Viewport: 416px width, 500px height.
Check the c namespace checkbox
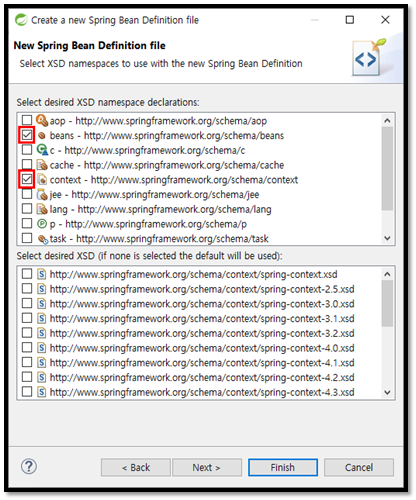[x=27, y=150]
